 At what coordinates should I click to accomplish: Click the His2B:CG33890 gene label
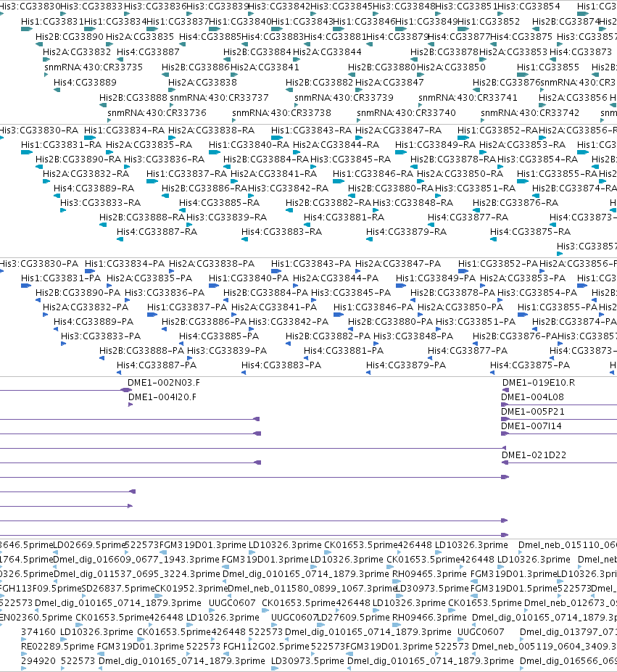pyautogui.click(x=70, y=37)
